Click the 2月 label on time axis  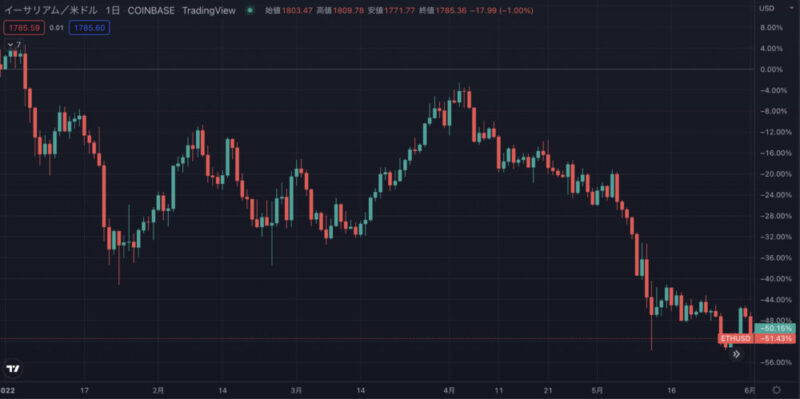pos(158,390)
